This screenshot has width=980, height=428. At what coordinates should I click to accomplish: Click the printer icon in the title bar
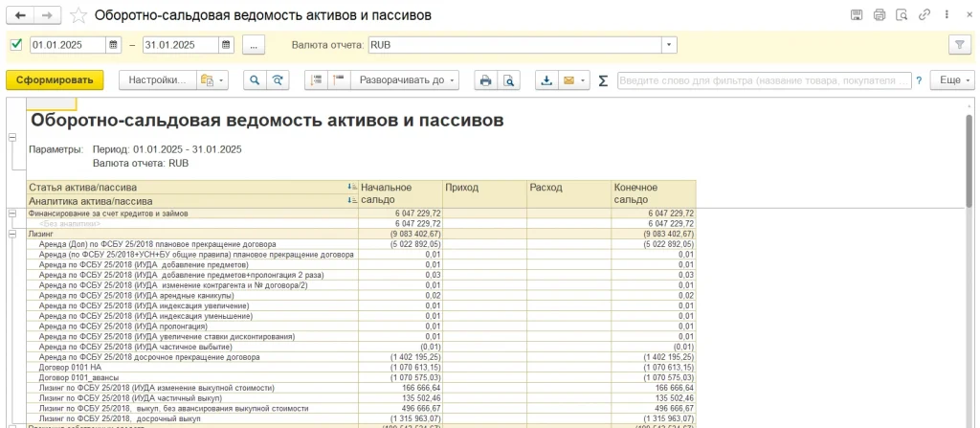coord(880,15)
